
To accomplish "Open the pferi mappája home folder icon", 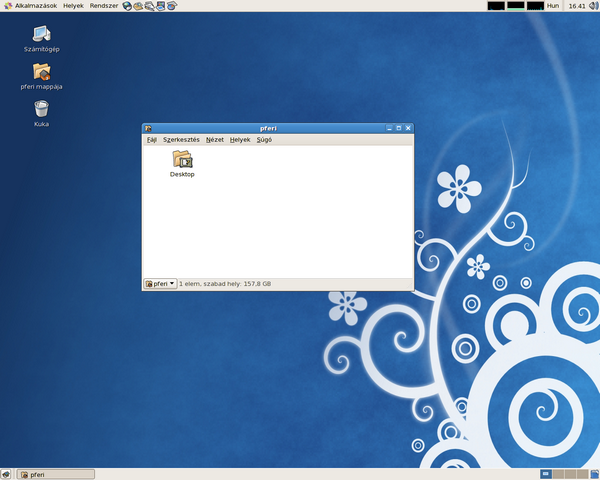I will click(x=41, y=72).
